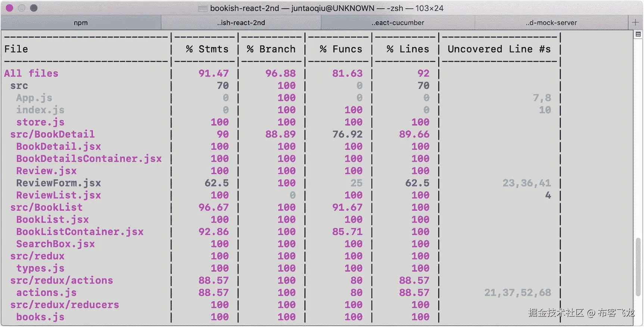Image resolution: width=644 pixels, height=327 pixels.
Task: Click the src/BookList directory row
Action: [46, 207]
